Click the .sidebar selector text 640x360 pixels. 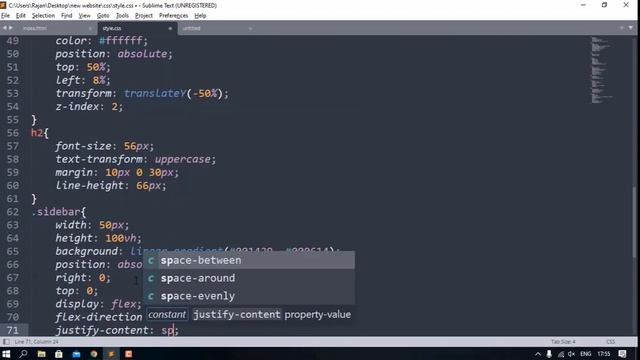[56, 212]
